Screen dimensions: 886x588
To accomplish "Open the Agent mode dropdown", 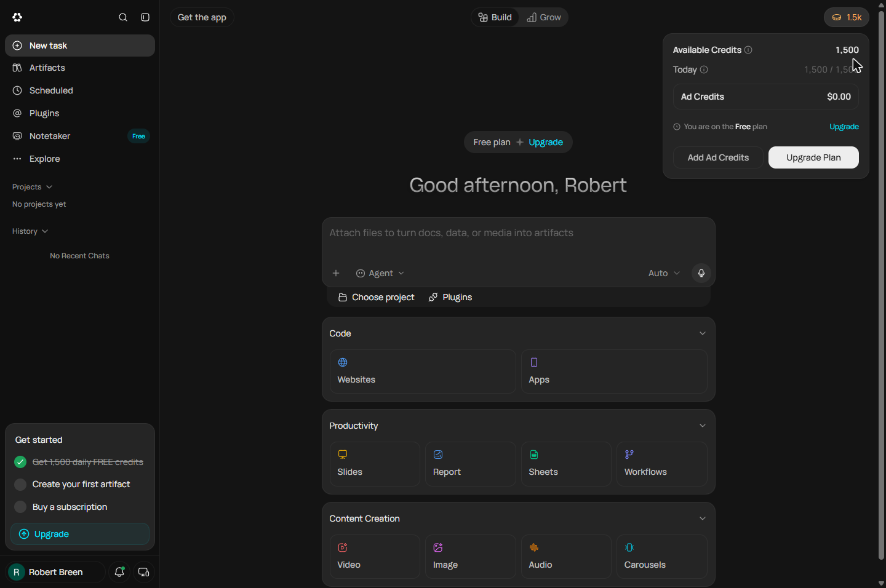I will point(380,273).
